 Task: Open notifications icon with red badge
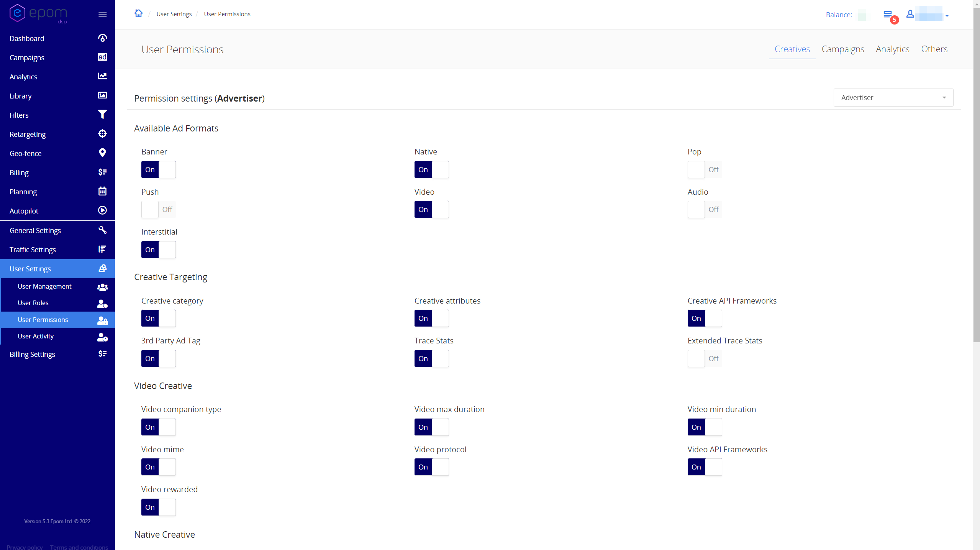[x=888, y=15]
